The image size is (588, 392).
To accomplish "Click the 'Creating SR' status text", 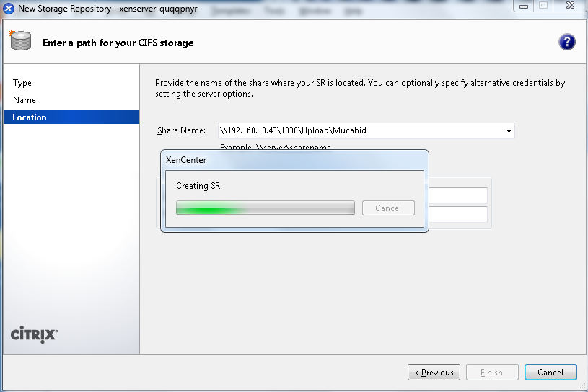I will 198,186.
